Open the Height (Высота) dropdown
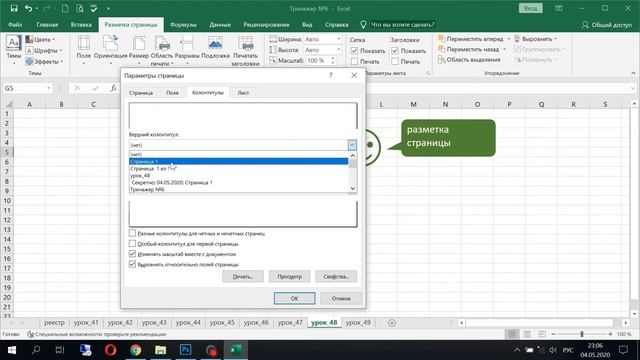Screen dimensions: 640x360 (338, 50)
